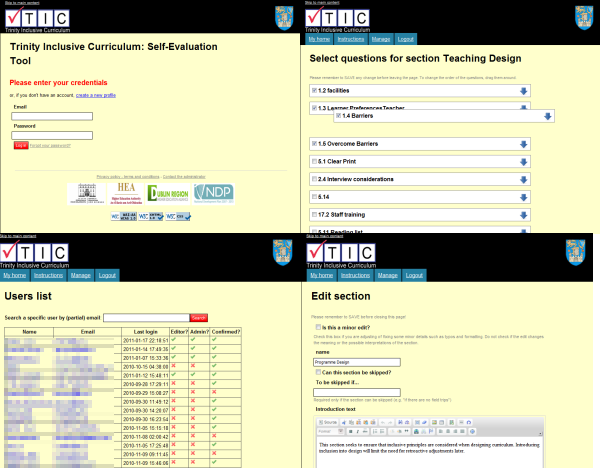This screenshot has width=600, height=468.
Task: Click the align left icon in the editor
Action: click(440, 431)
